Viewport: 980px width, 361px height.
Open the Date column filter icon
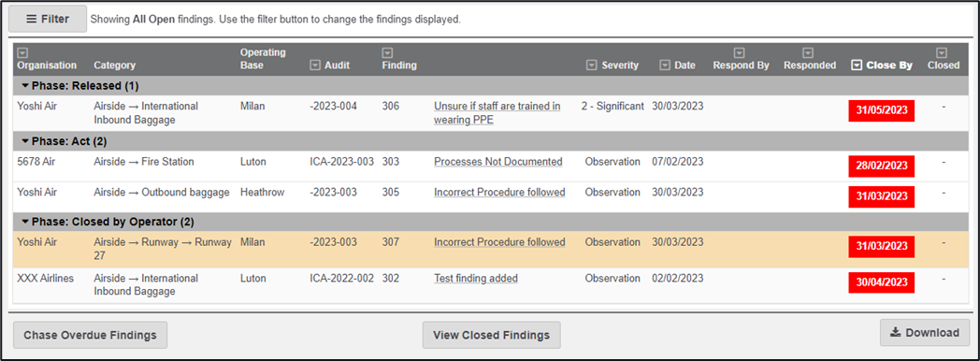[664, 65]
